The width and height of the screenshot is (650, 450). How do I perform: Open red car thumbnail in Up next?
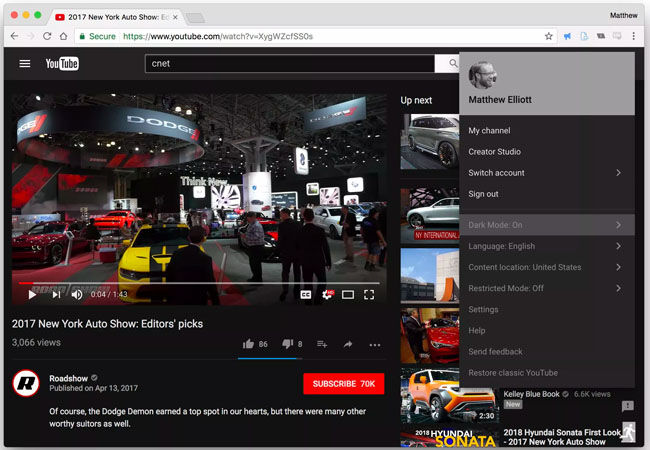pyautogui.click(x=430, y=336)
